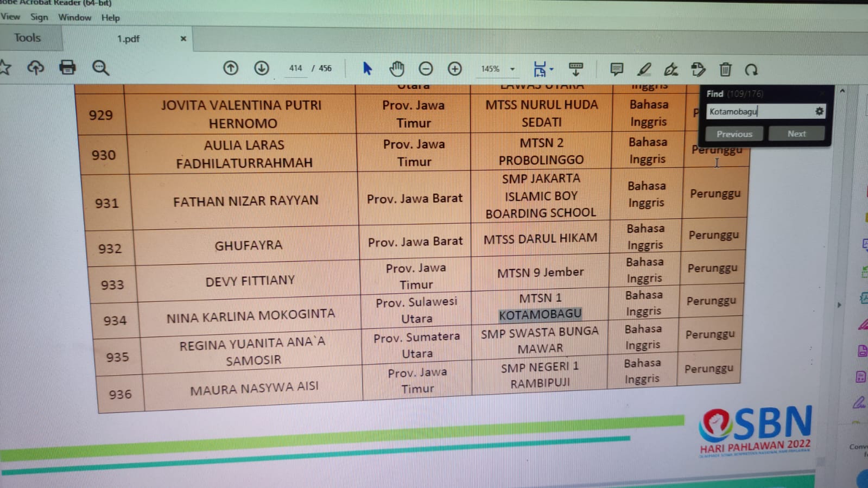The image size is (868, 488).
Task: Select the arrow Selection tool
Action: [368, 68]
